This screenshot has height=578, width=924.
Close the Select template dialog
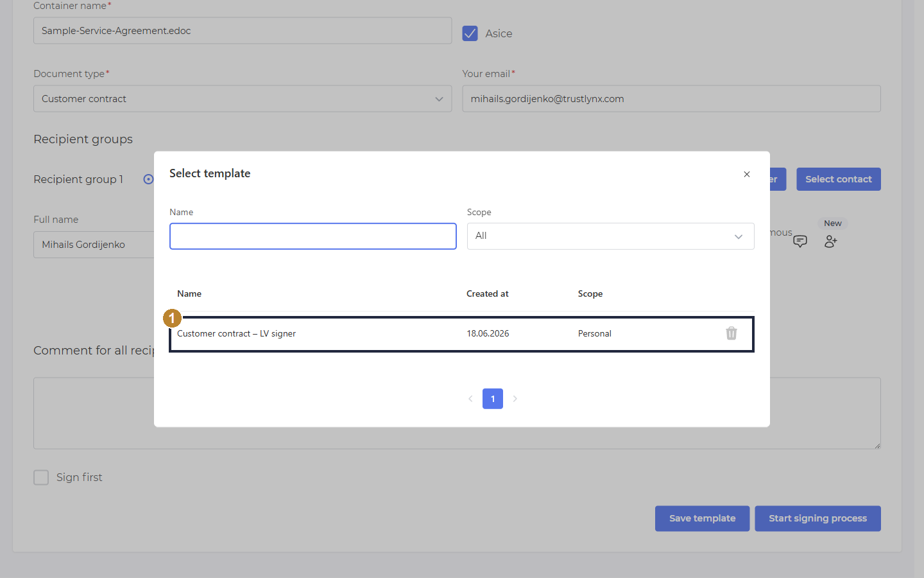click(747, 174)
